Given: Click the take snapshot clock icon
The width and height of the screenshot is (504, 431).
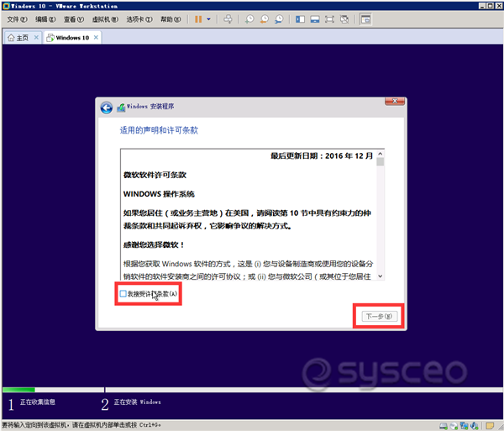Looking at the screenshot, I should click(249, 19).
